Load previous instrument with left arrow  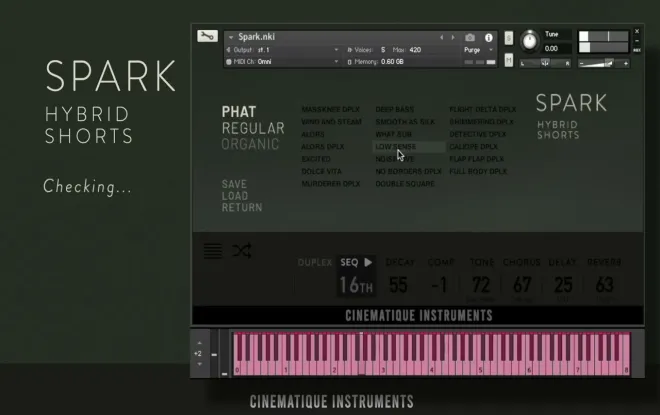[x=441, y=37]
